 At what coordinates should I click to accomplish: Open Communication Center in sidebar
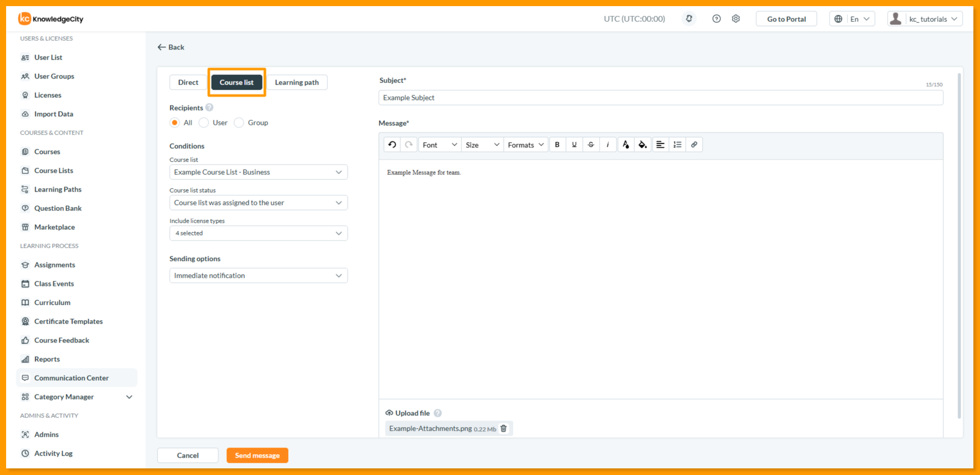[x=76, y=378]
